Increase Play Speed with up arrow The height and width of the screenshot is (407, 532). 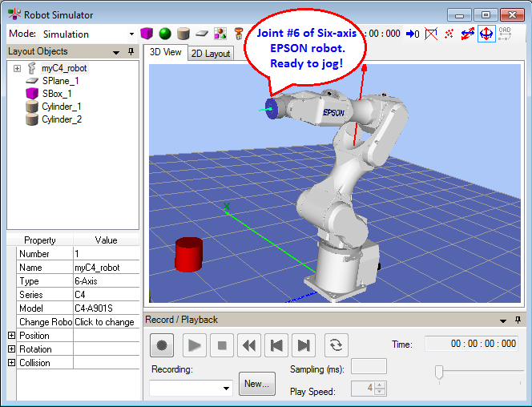click(x=380, y=385)
